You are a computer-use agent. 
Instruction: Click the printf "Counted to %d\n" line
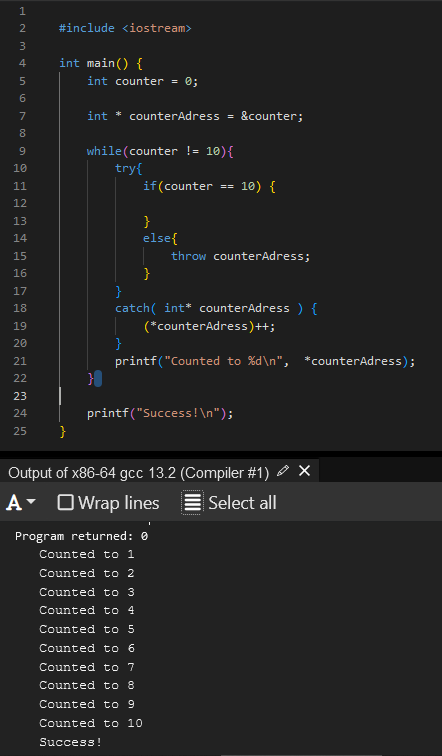pos(265,361)
